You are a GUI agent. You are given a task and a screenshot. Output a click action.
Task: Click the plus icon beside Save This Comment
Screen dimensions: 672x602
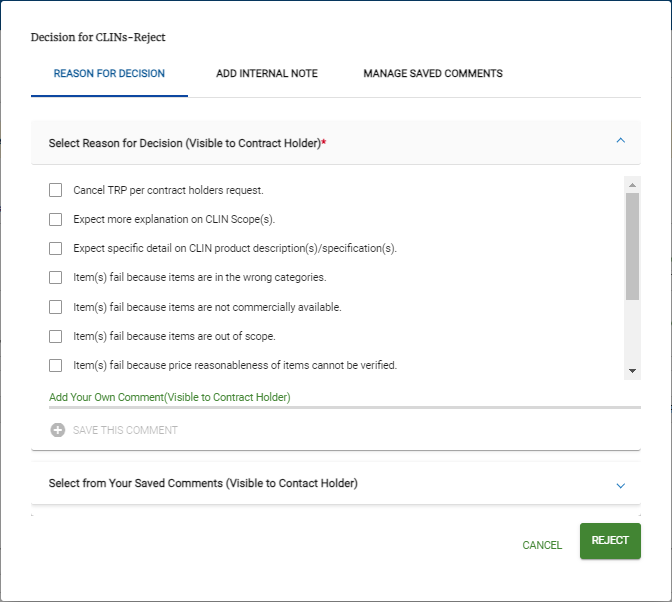[x=57, y=430]
